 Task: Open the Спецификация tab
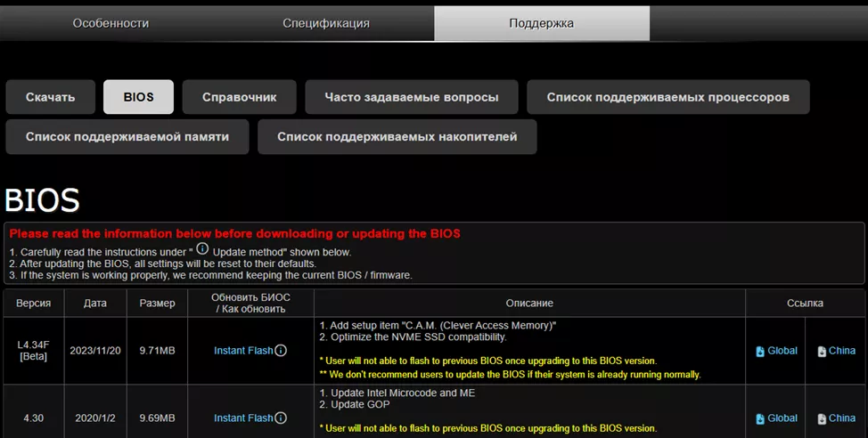(x=326, y=23)
